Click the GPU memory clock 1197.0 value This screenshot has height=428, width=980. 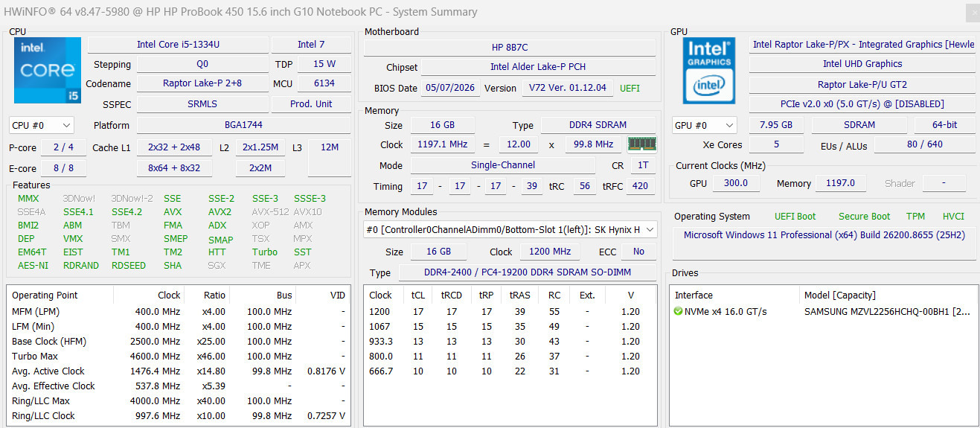pyautogui.click(x=840, y=183)
